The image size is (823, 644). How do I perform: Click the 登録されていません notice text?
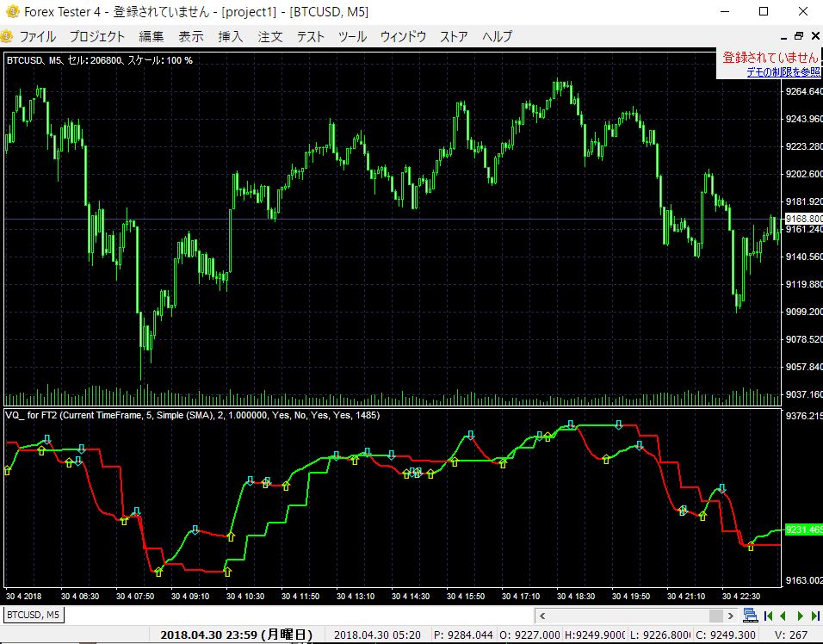tap(770, 57)
